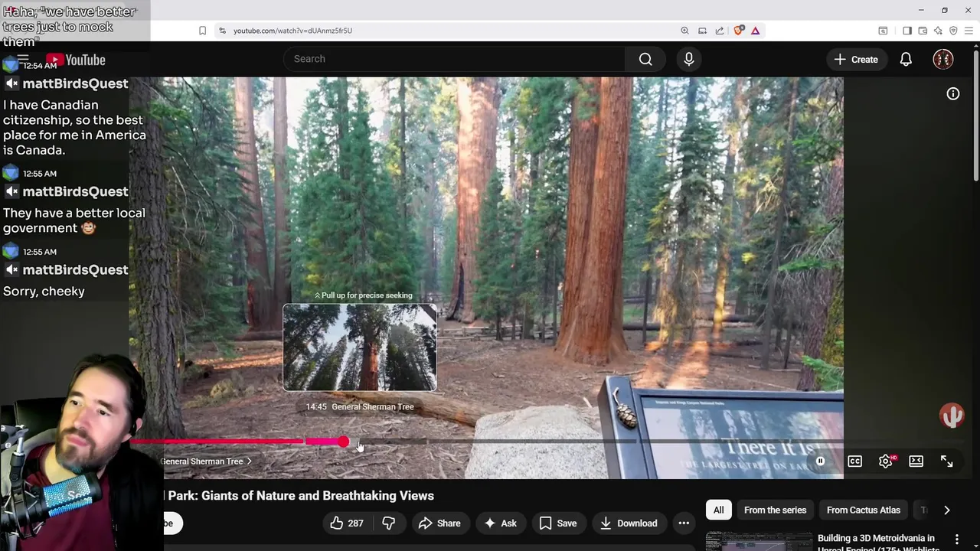The width and height of the screenshot is (980, 551).
Task: Start voice search with the microphone icon
Action: pyautogui.click(x=689, y=59)
